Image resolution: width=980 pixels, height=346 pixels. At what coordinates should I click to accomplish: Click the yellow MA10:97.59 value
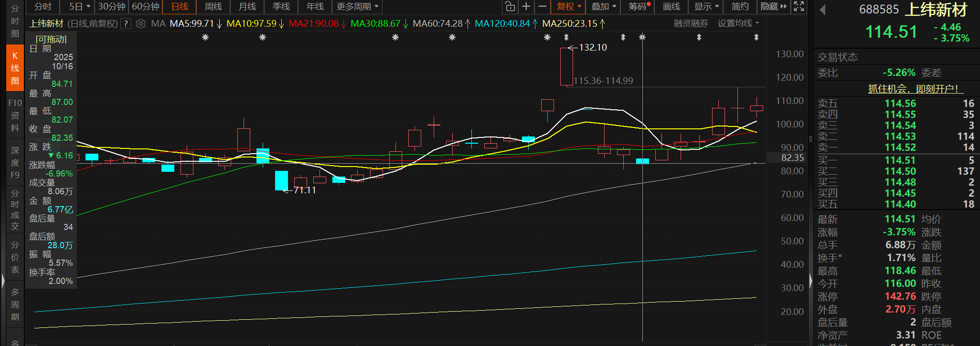tap(251, 23)
